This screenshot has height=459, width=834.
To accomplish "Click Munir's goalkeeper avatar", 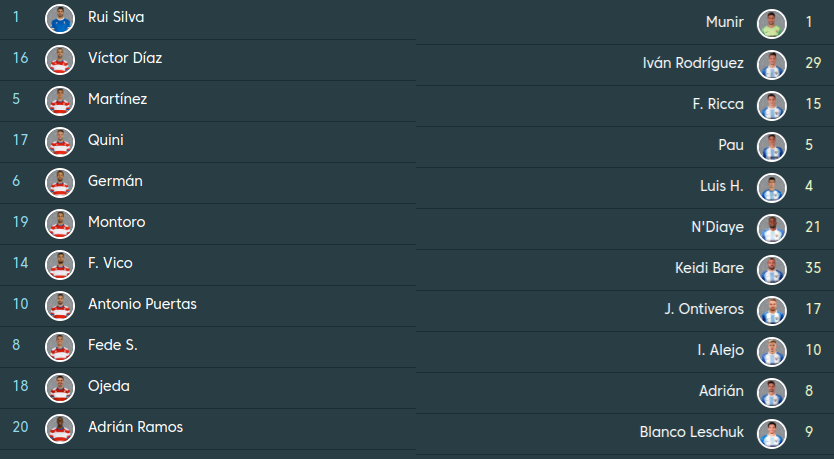I will pos(772,24).
